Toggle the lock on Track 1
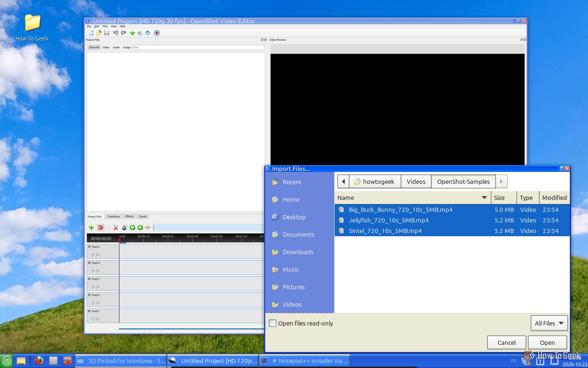This screenshot has width=588, height=368. pos(93,319)
